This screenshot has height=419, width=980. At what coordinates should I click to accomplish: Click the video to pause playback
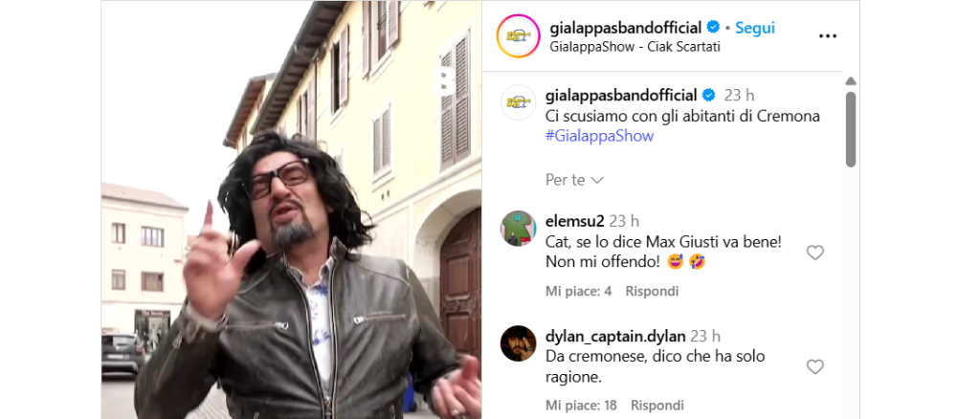tap(291, 209)
